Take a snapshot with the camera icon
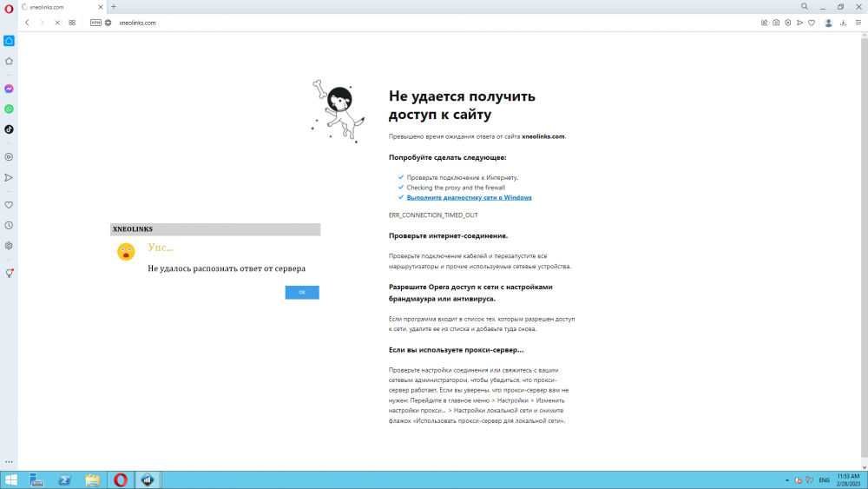 pos(776,23)
